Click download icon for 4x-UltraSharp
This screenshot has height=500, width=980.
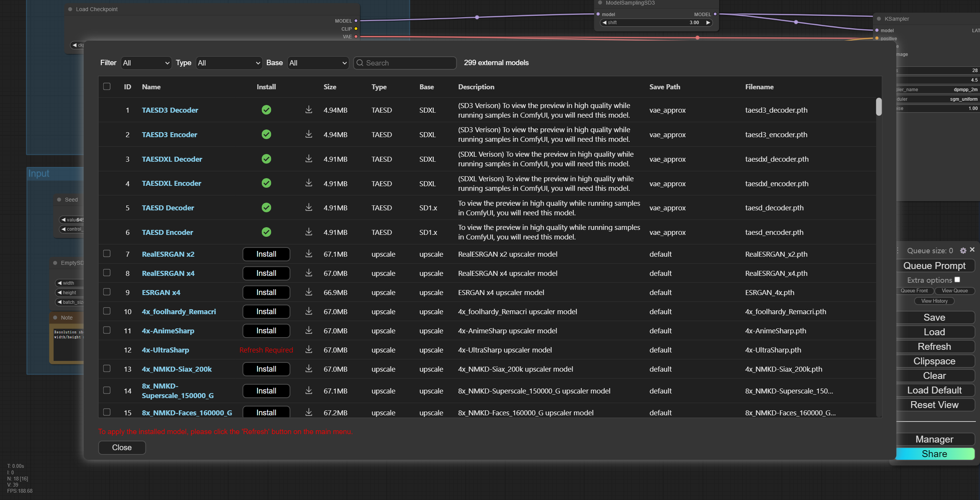coord(309,350)
